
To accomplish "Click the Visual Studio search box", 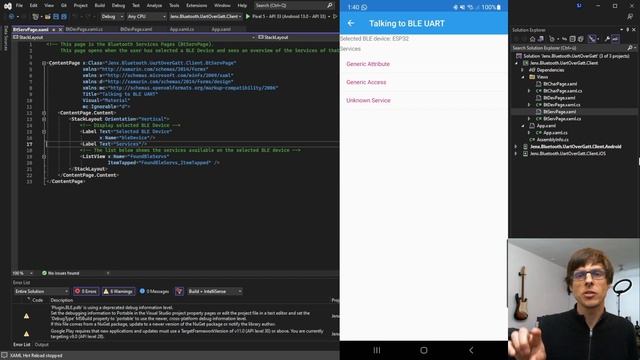I will 294,5.
